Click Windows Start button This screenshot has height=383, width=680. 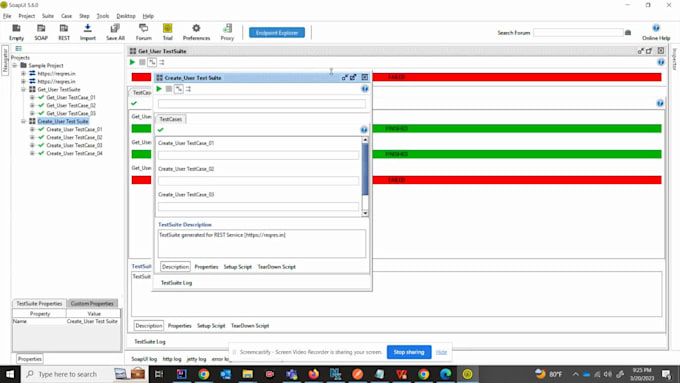point(10,374)
